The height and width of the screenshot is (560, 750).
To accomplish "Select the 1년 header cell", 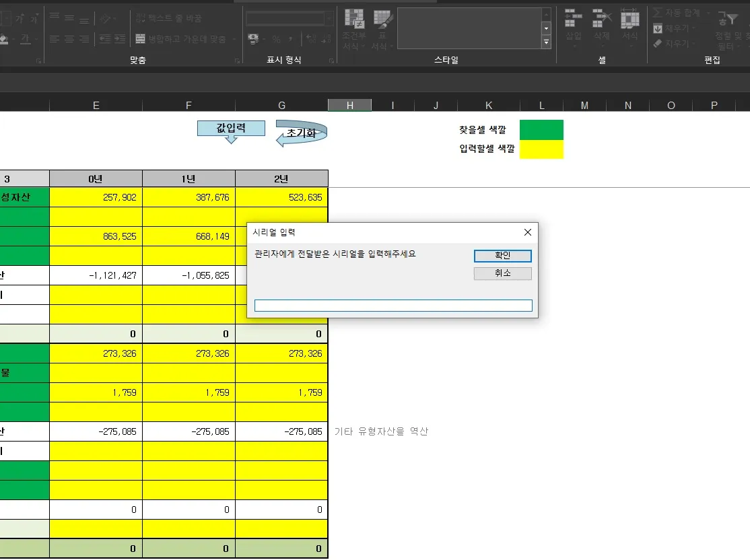I will [189, 179].
